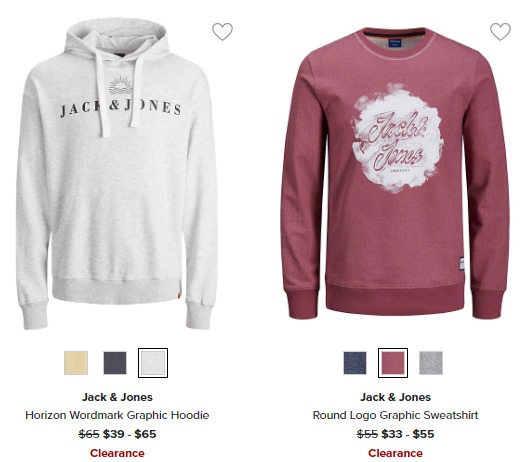This screenshot has height=462, width=525.
Task: Open the maroon sweatshirt product image
Action: 395,173
